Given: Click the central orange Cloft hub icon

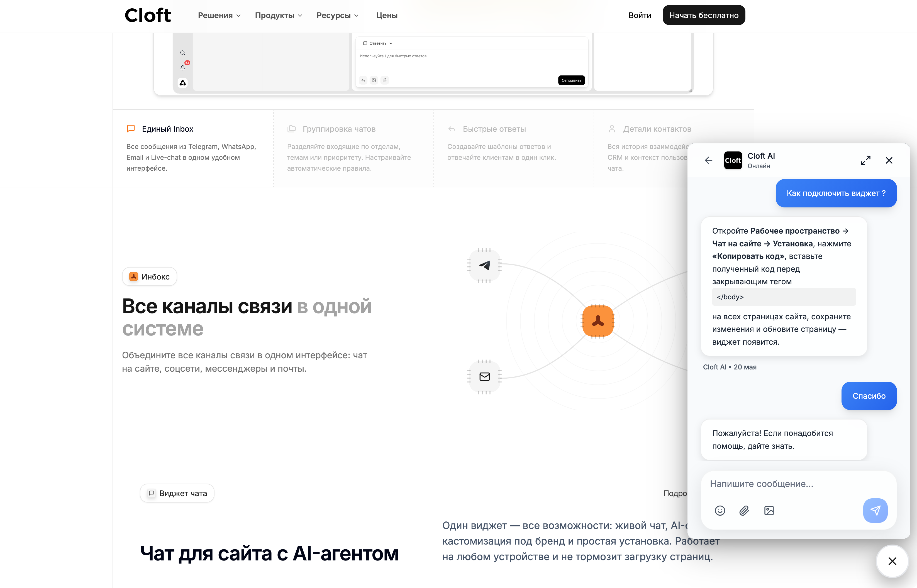Looking at the screenshot, I should [598, 321].
